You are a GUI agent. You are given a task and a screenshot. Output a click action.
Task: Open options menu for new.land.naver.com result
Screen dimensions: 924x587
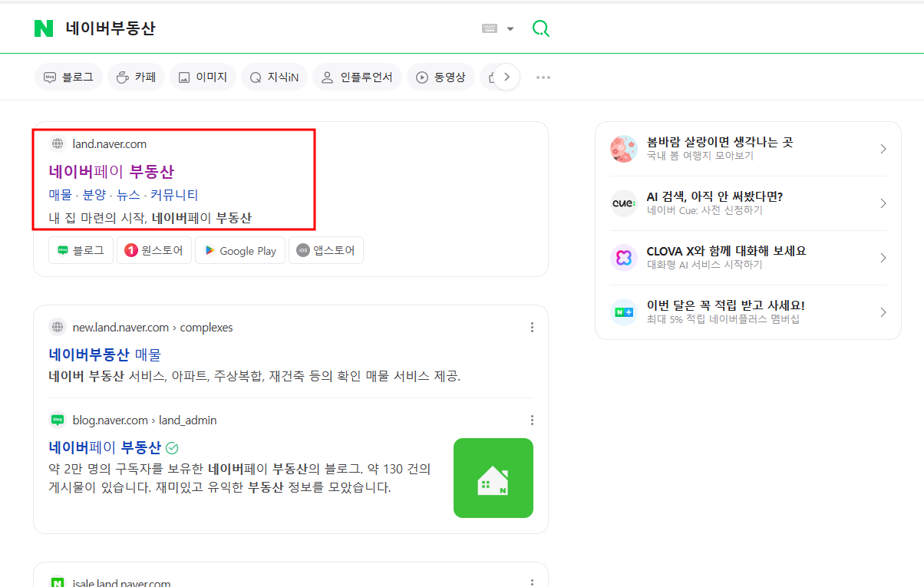point(532,328)
